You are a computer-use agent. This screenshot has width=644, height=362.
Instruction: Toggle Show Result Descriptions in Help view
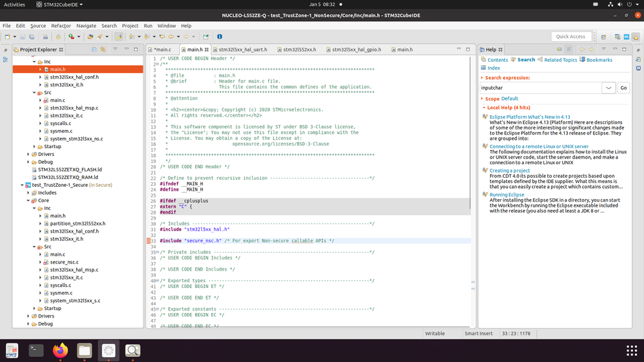[x=569, y=49]
